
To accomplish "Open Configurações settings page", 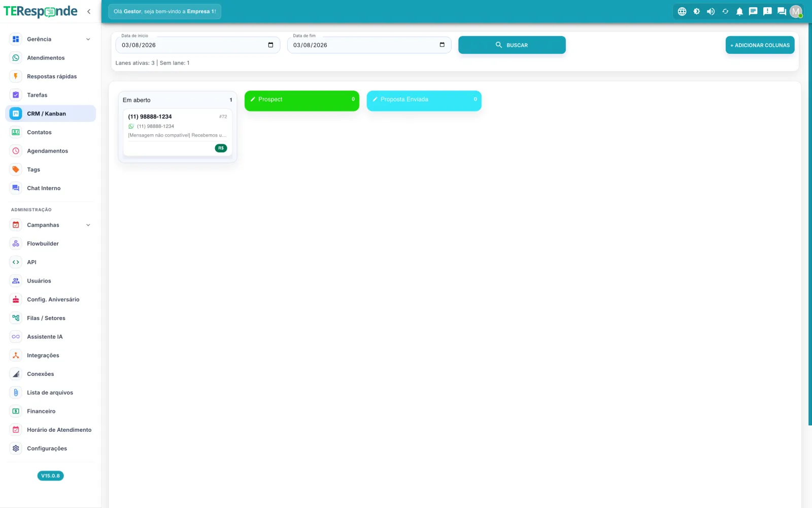I will pyautogui.click(x=51, y=449).
